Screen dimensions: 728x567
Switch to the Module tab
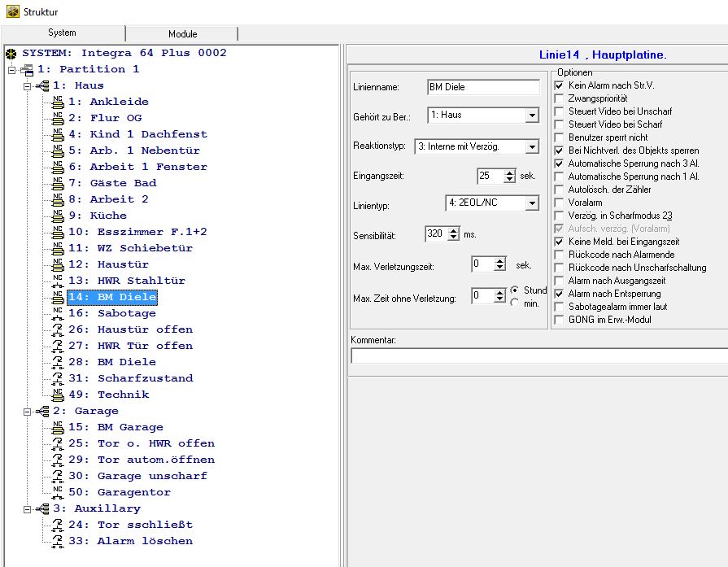(182, 33)
